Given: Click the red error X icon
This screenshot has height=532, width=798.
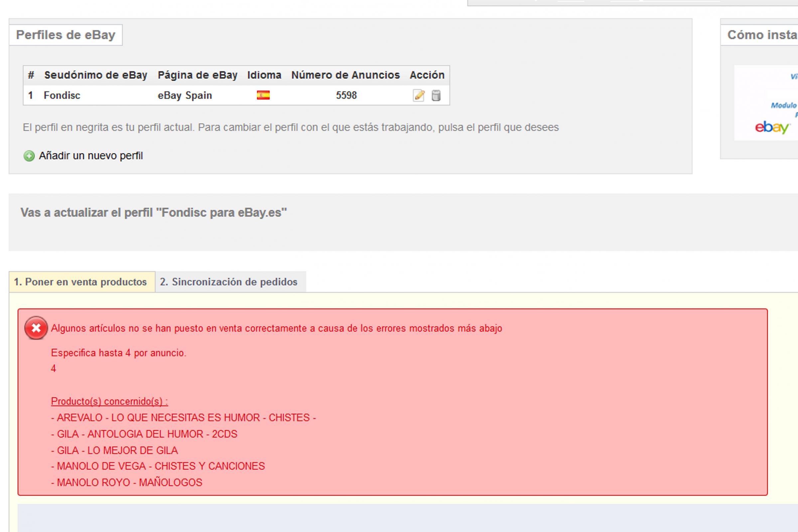Looking at the screenshot, I should 36,328.
